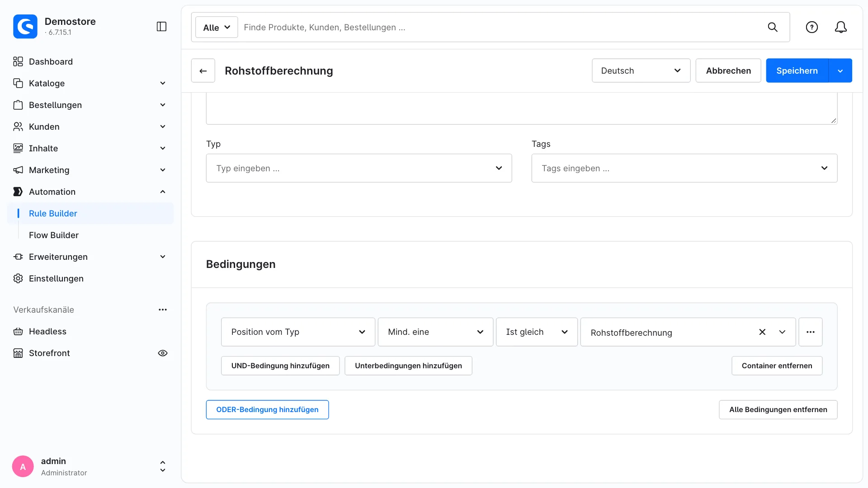
Task: Click the Bestellungen clipboard icon
Action: [18, 105]
